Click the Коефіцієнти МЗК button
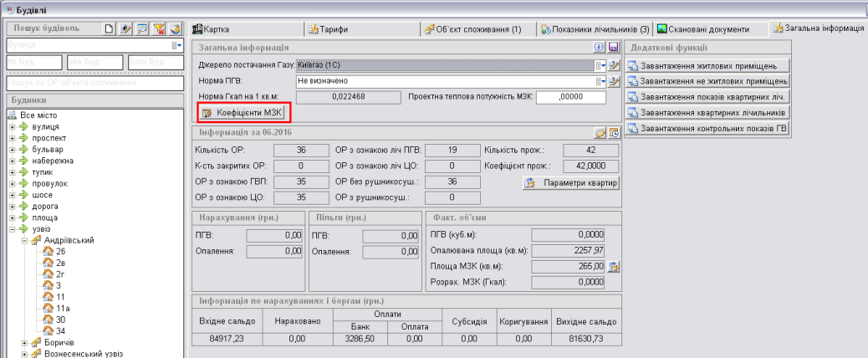Viewport: 868px width, 358px height. pyautogui.click(x=243, y=112)
